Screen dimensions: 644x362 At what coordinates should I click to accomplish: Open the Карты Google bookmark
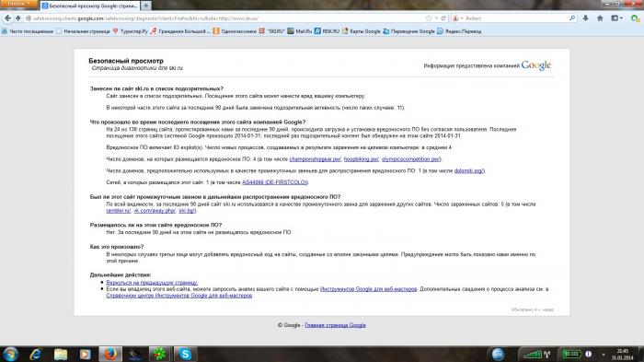point(361,30)
